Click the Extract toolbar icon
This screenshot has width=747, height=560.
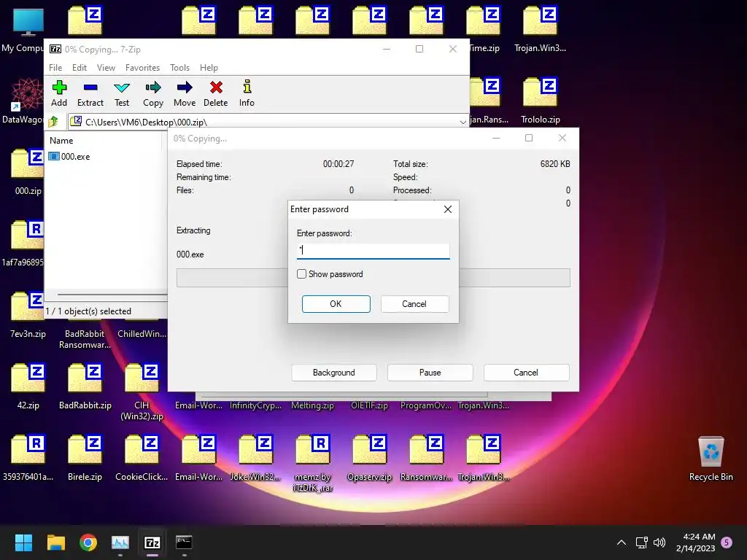[90, 93]
